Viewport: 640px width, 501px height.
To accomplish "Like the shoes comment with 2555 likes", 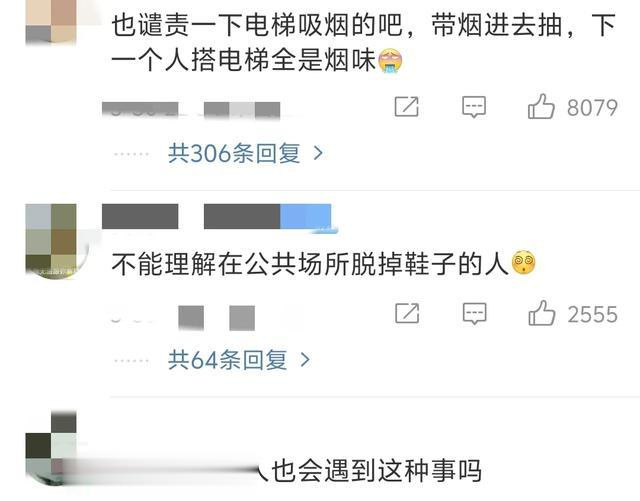I will pos(542,314).
